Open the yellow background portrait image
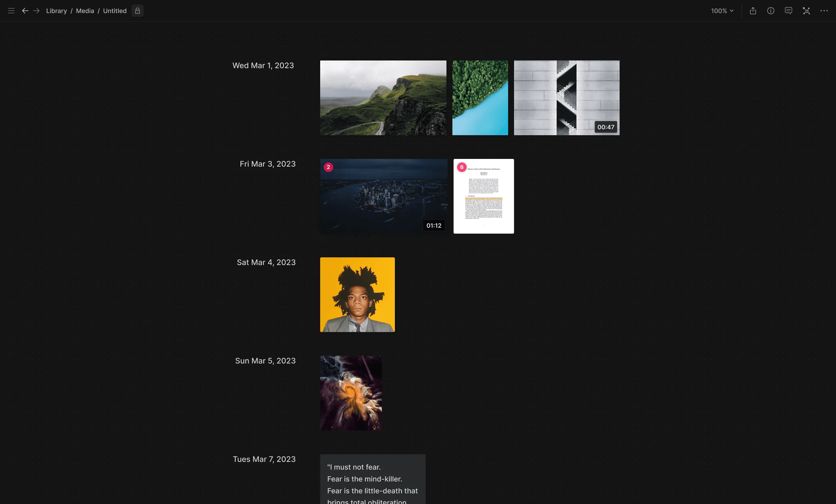The height and width of the screenshot is (504, 836). coord(357,295)
